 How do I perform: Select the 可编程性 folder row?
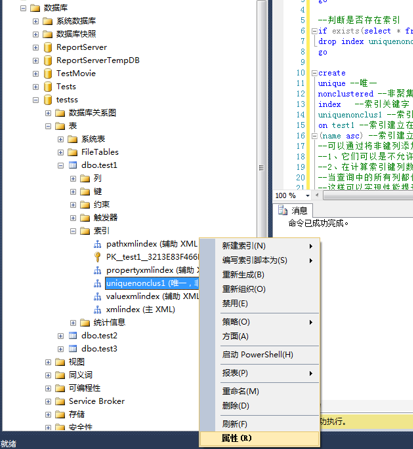[x=84, y=388]
